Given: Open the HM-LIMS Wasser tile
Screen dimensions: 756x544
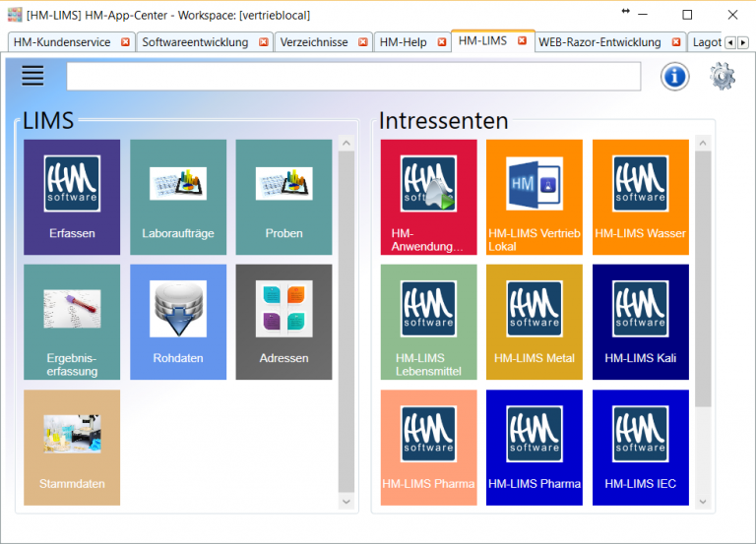Looking at the screenshot, I should pos(640,197).
